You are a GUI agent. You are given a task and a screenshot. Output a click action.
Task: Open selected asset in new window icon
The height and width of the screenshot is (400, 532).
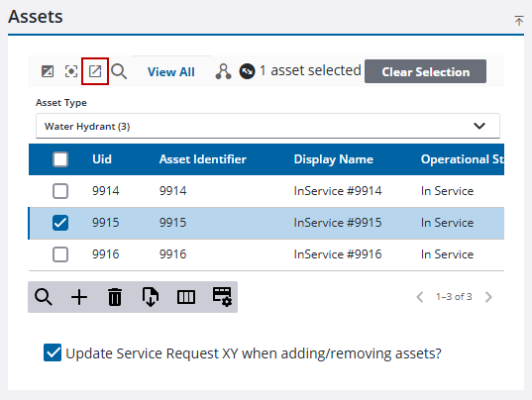[95, 71]
